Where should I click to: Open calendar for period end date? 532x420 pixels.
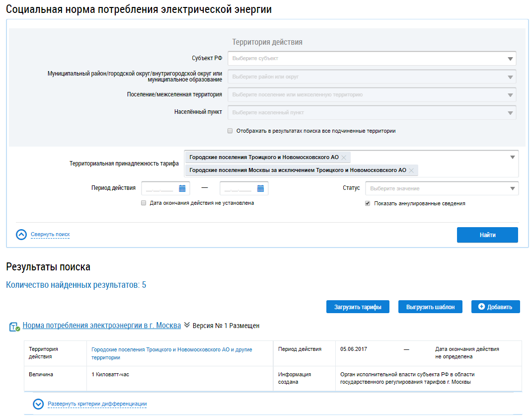[260, 188]
